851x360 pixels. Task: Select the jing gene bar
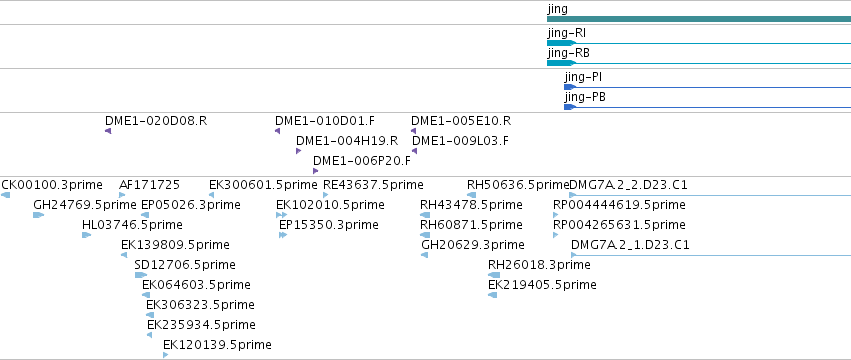click(x=698, y=19)
